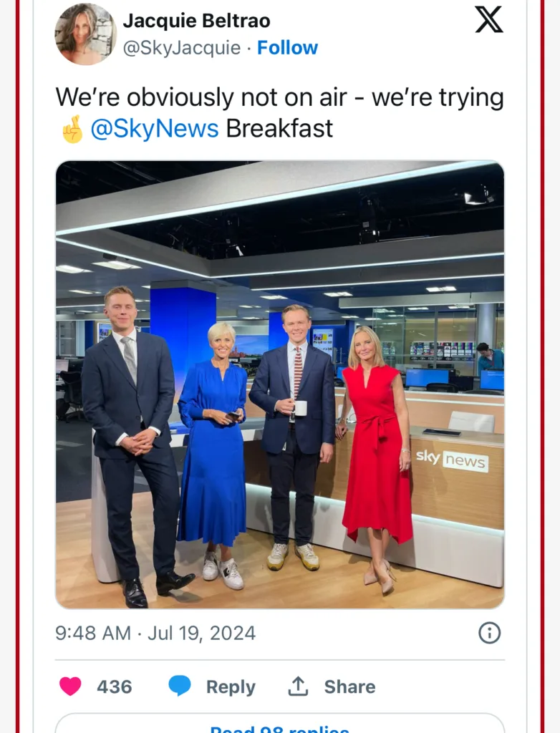This screenshot has width=560, height=733.
Task: Click the X logo icon
Action: [489, 19]
